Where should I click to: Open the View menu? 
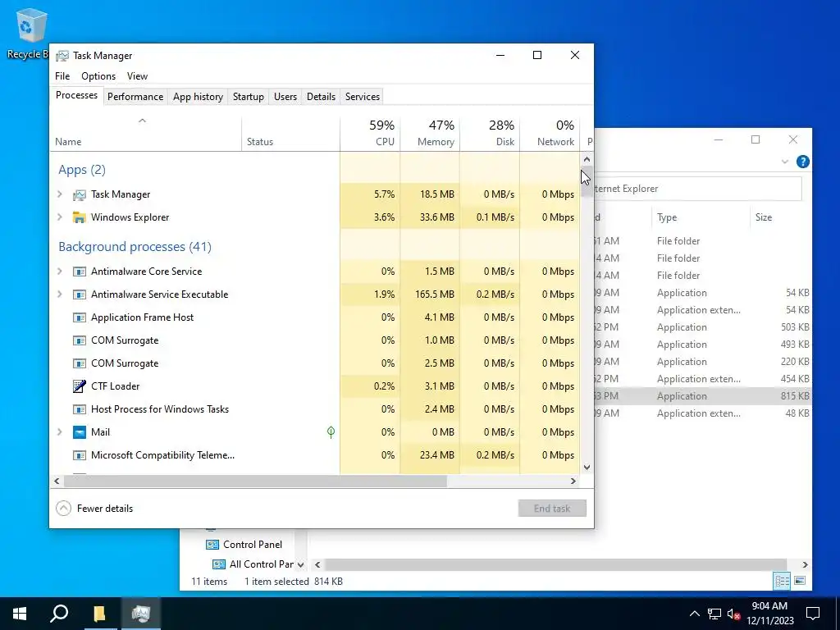[x=137, y=76]
